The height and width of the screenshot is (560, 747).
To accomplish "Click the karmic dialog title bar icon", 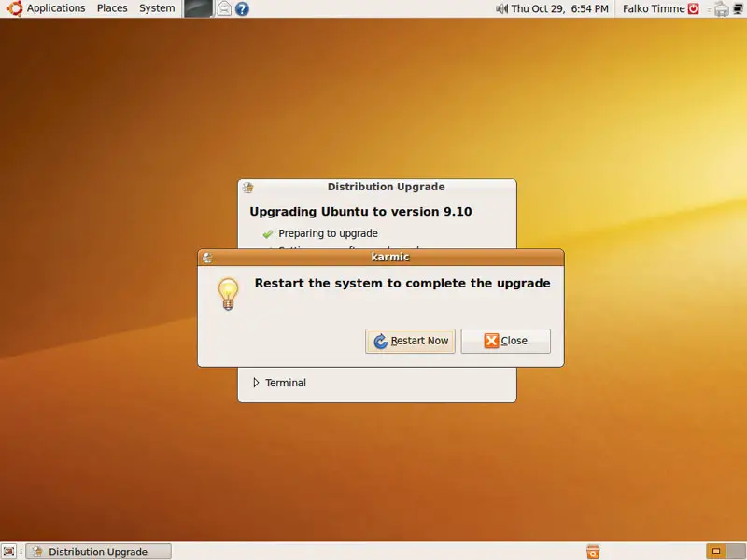I will (207, 258).
